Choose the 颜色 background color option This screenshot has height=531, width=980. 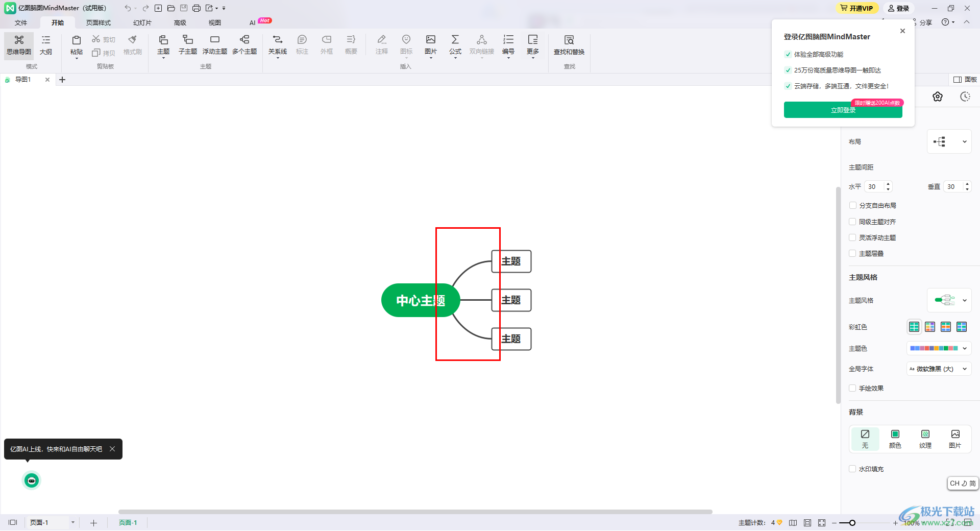(x=895, y=439)
